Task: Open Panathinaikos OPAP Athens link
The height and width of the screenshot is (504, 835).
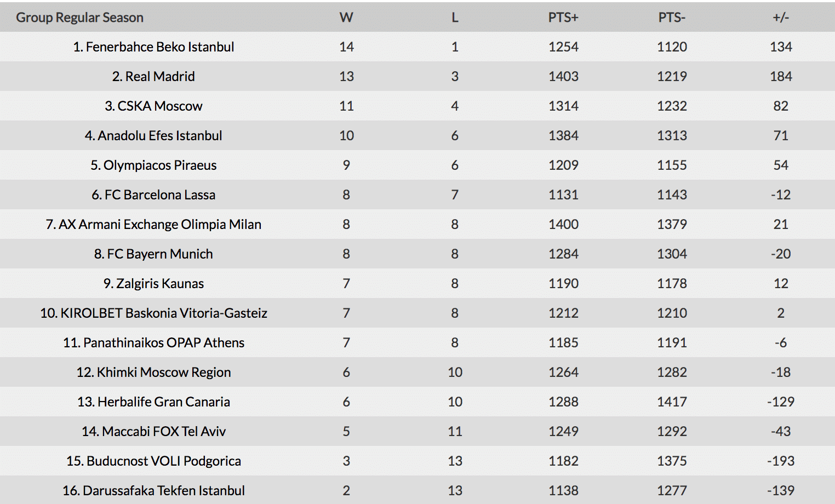Action: 153,343
